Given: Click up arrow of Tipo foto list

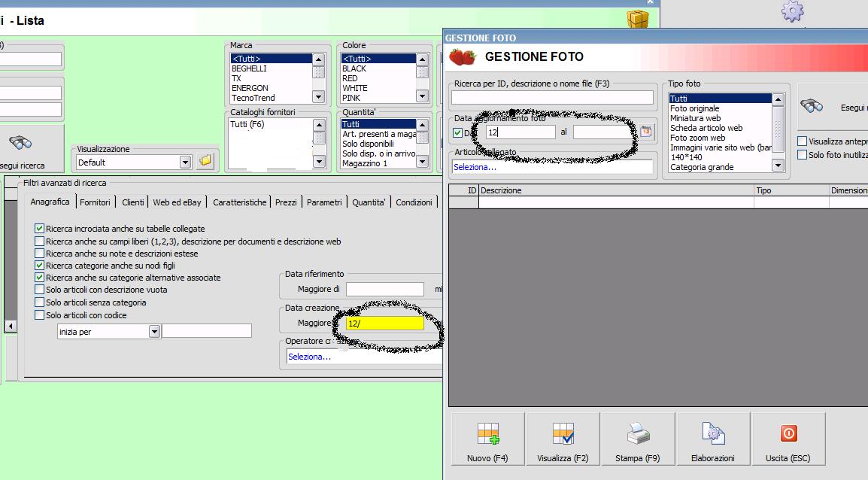Looking at the screenshot, I should 778,99.
